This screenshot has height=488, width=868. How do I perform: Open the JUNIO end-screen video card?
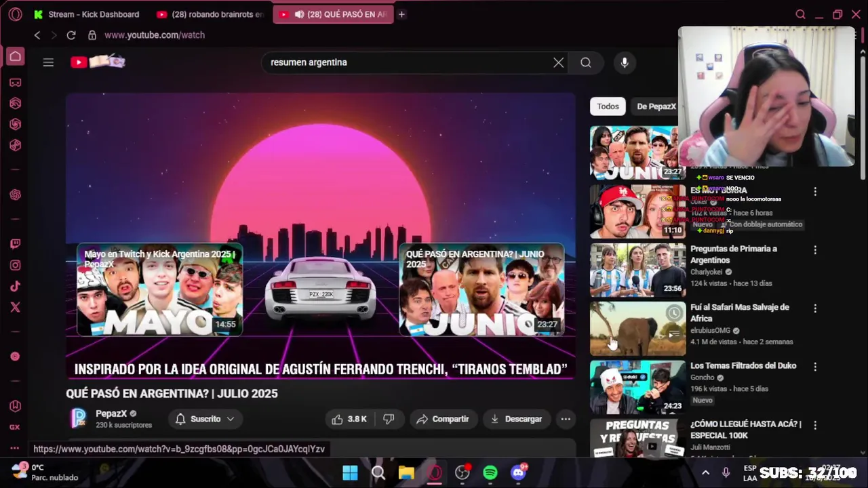click(x=481, y=290)
